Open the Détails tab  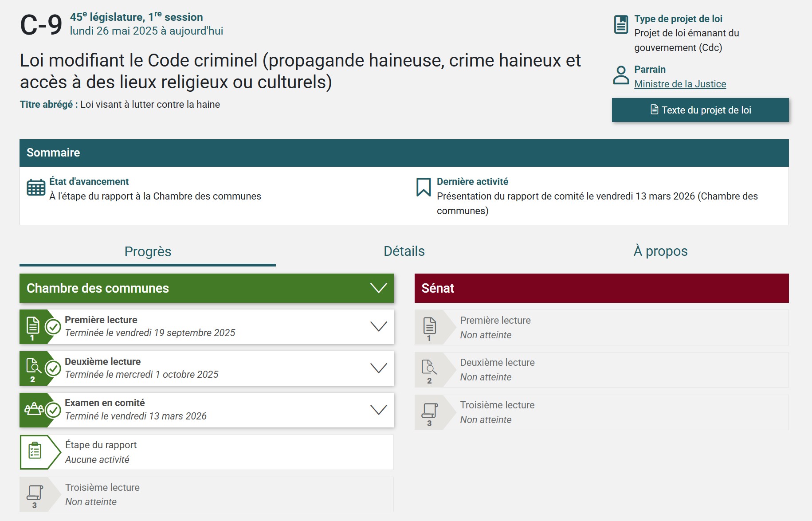click(404, 251)
